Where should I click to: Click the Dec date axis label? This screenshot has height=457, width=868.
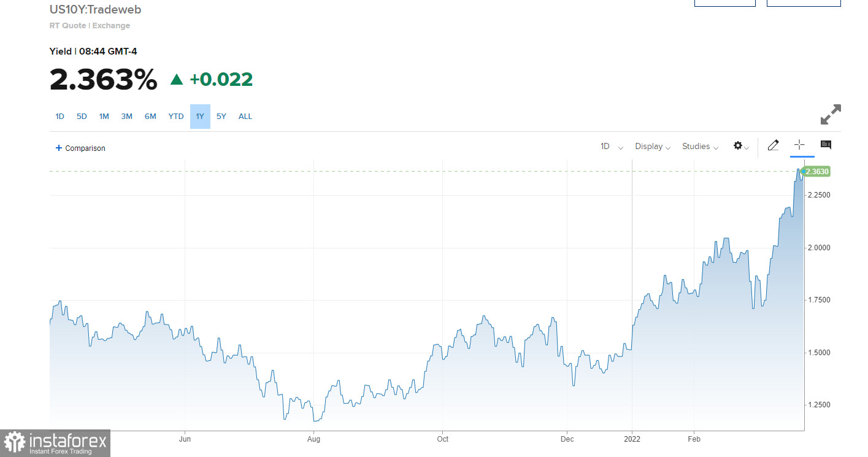point(567,439)
